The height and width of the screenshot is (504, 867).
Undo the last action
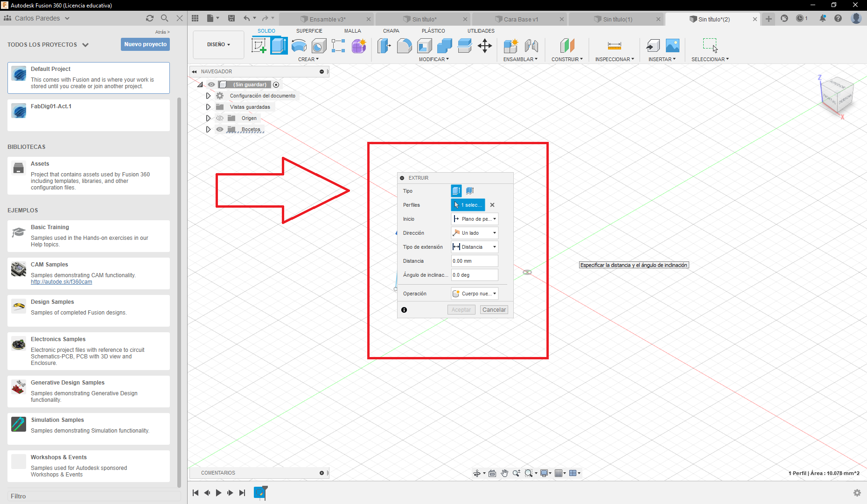pyautogui.click(x=247, y=18)
